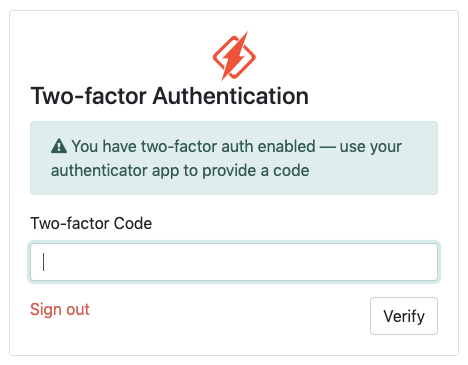Click the alert's exclamation triangle symbol
The image size is (468, 365).
point(59,146)
